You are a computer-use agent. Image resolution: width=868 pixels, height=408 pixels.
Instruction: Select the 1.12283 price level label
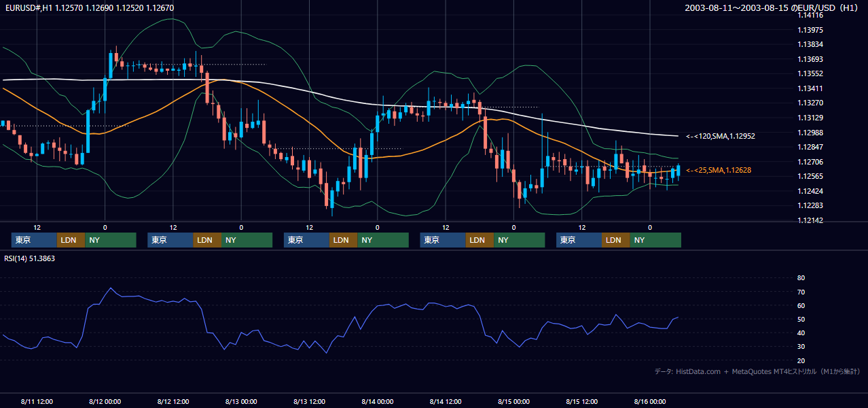pos(810,205)
